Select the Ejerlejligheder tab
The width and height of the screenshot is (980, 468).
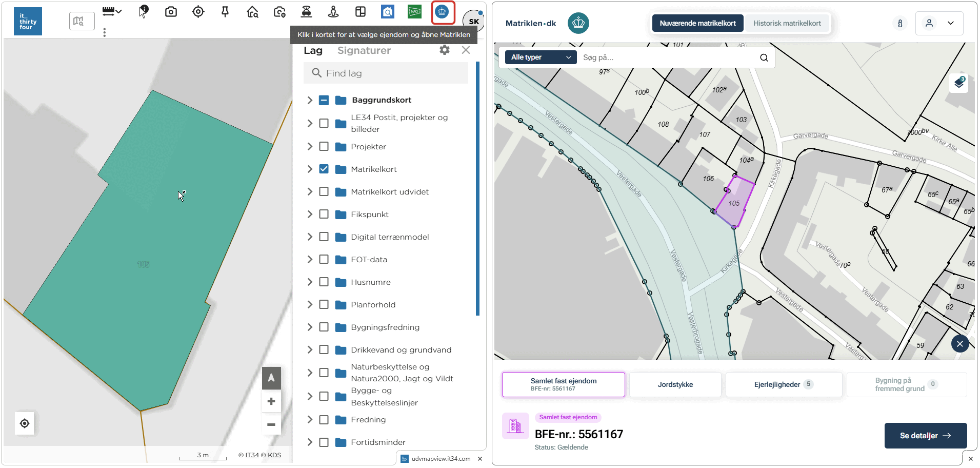784,384
